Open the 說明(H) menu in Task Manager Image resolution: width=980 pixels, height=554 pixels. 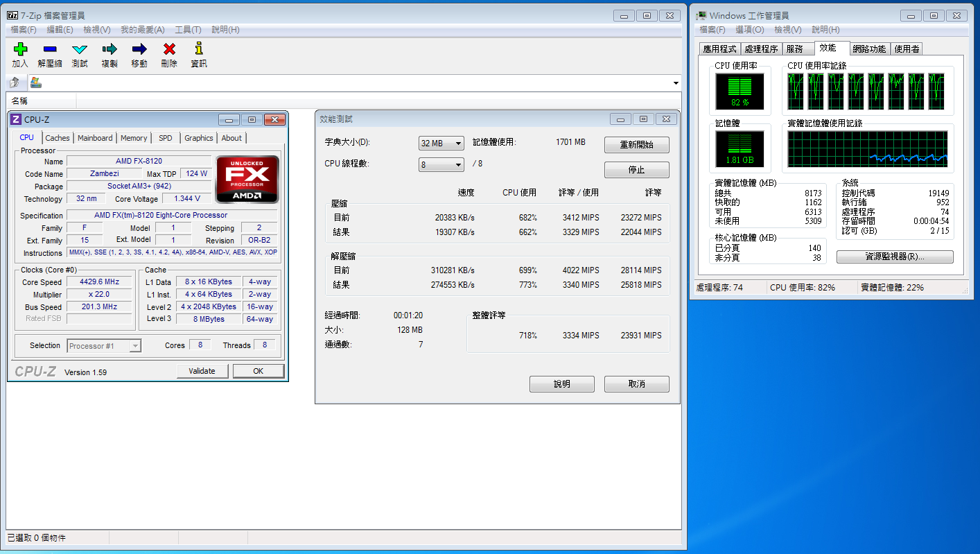tap(825, 30)
